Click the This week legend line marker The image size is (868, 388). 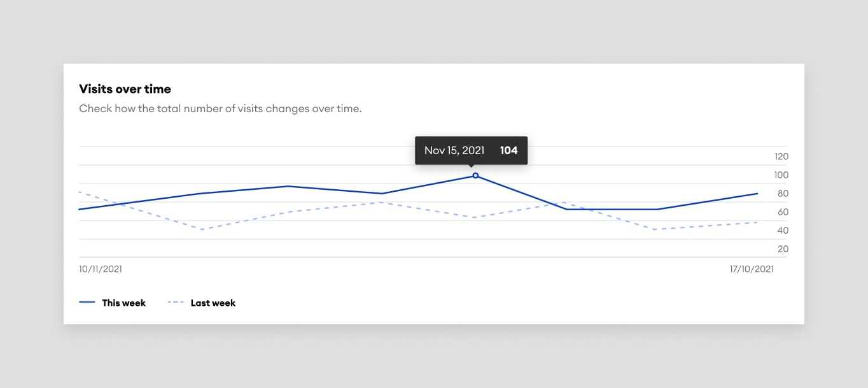(87, 302)
